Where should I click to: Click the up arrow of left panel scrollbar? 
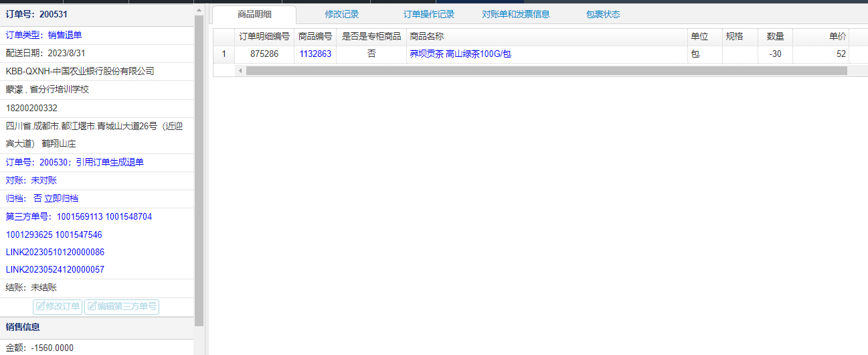pos(199,9)
